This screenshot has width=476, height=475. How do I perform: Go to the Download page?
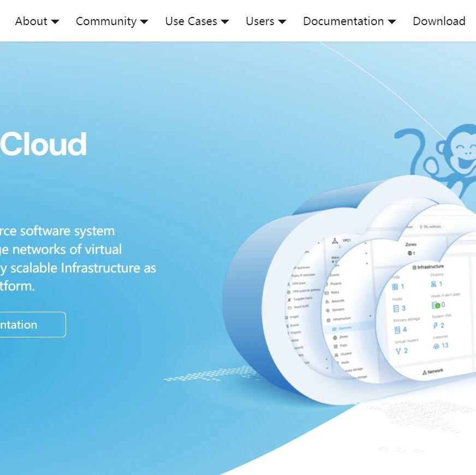439,21
